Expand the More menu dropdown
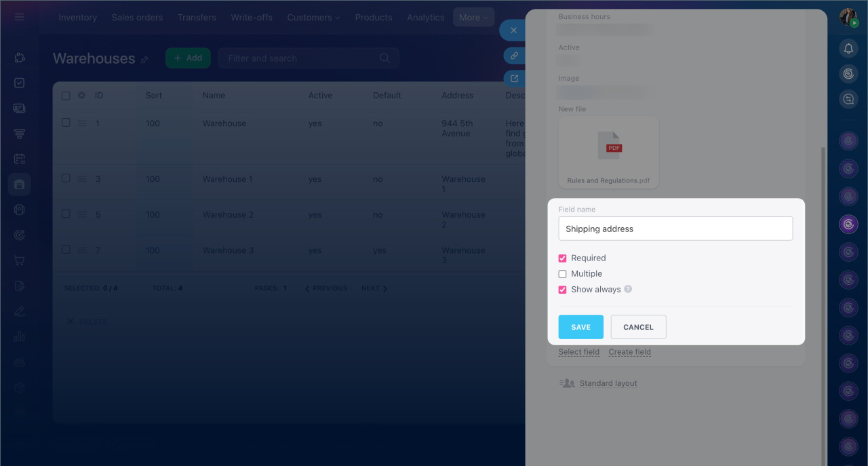 pos(473,18)
